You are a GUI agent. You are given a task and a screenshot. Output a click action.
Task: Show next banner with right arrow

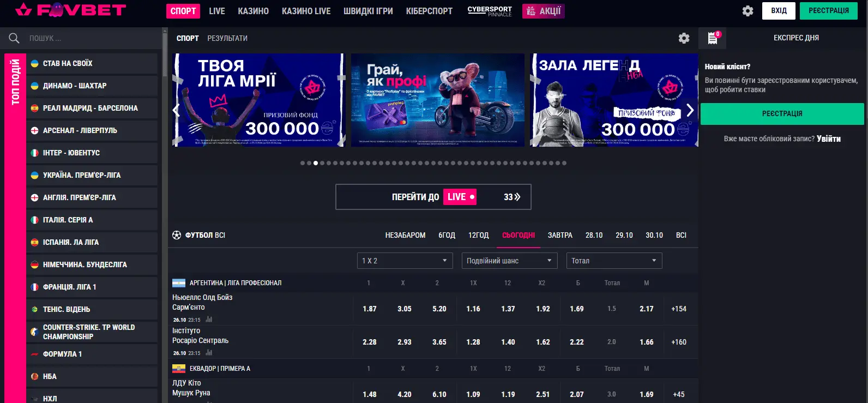coord(690,110)
